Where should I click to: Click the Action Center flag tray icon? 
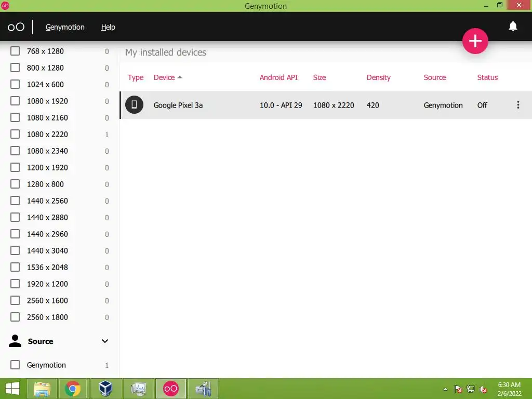[458, 389]
